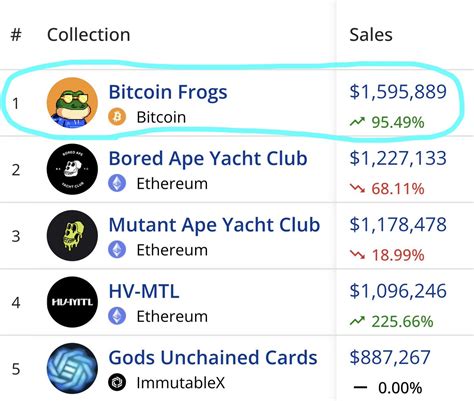Click the Gods Unchained Cards blue logo

[x=72, y=368]
